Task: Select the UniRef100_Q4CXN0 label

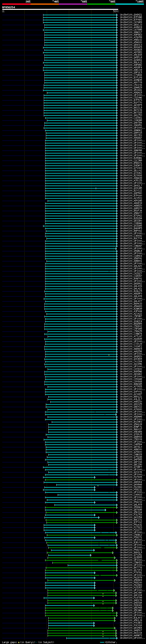Action: click(x=131, y=593)
